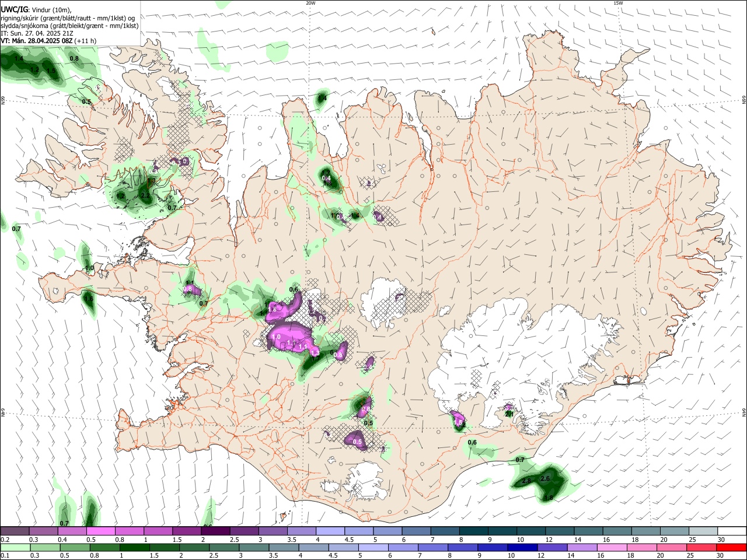Pick light periwinkle snow swatch between 4 and 4.5
This screenshot has height=560, width=747.
(x=330, y=531)
